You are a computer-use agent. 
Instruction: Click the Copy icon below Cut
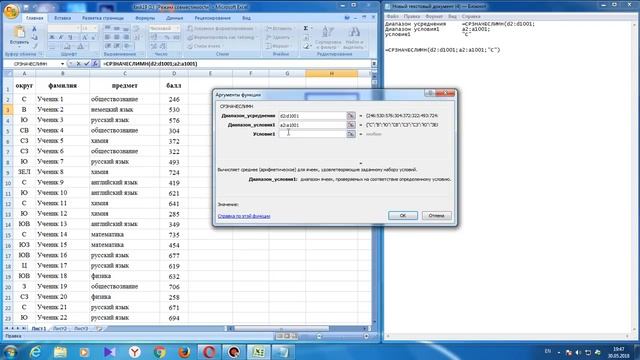tap(34, 37)
